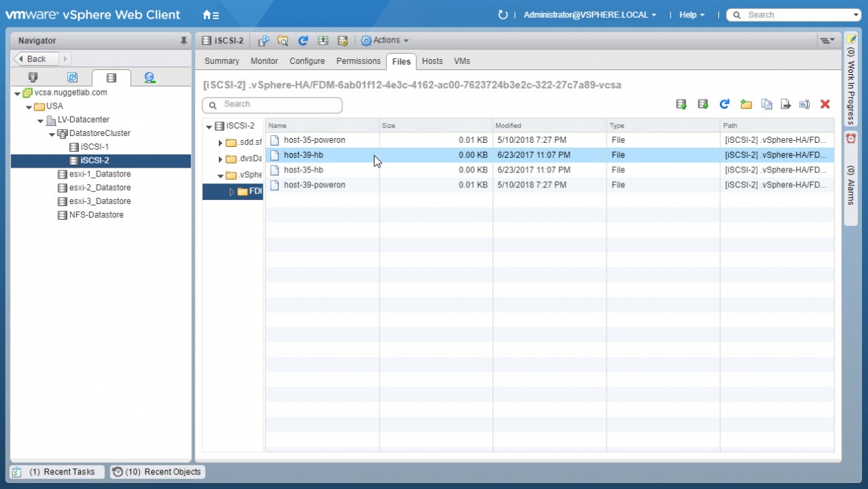Open the Help dropdown menu
This screenshot has width=868, height=489.
point(692,14)
